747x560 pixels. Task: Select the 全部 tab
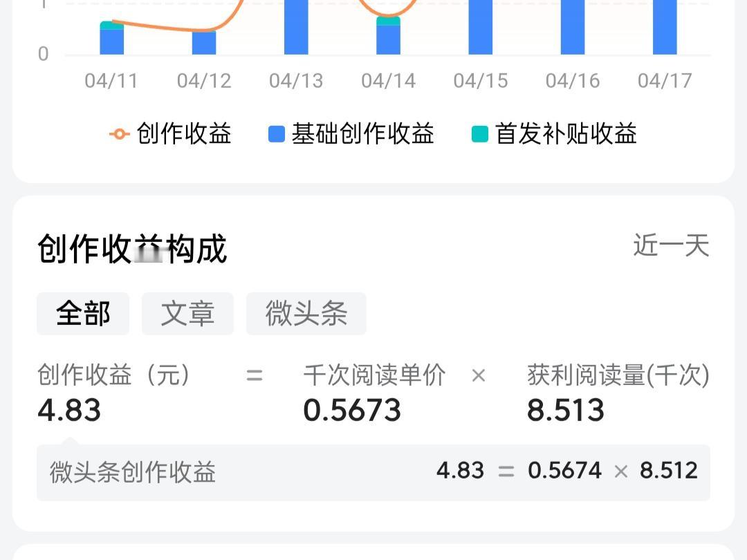coord(83,313)
